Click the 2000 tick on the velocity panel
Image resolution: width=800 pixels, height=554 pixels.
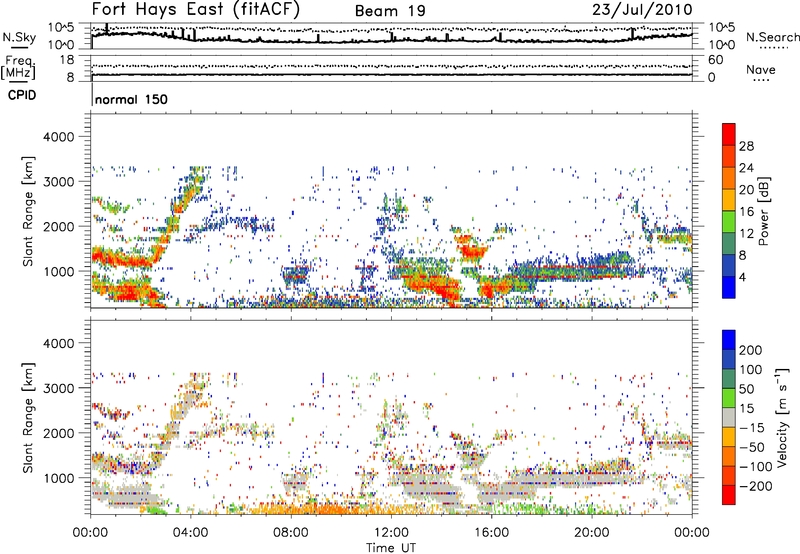[x=59, y=433]
